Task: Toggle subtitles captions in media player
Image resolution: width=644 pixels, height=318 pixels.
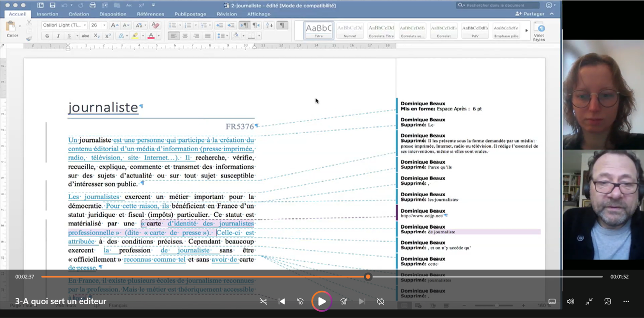Action: [552, 301]
